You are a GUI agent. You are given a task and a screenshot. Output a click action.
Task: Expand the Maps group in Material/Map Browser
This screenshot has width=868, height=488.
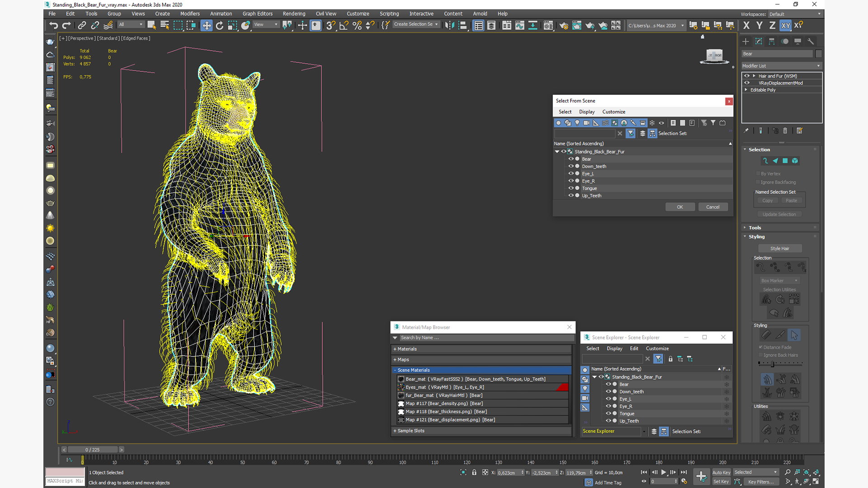[481, 360]
